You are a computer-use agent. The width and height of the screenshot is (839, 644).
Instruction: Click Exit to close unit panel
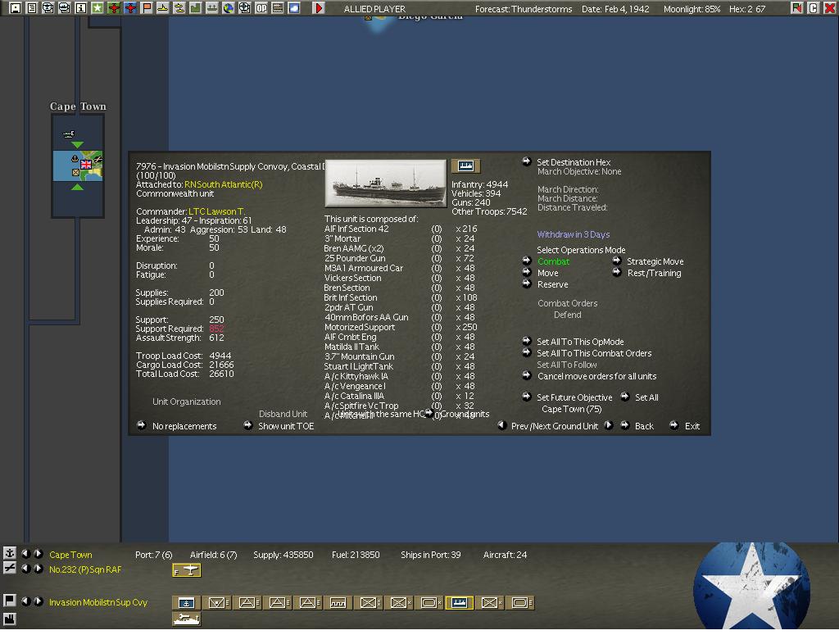[692, 426]
